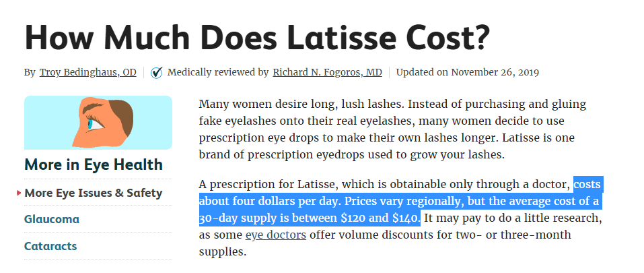Follow the eye doctors hyperlink
Image resolution: width=644 pixels, height=273 pixels.
pos(276,235)
